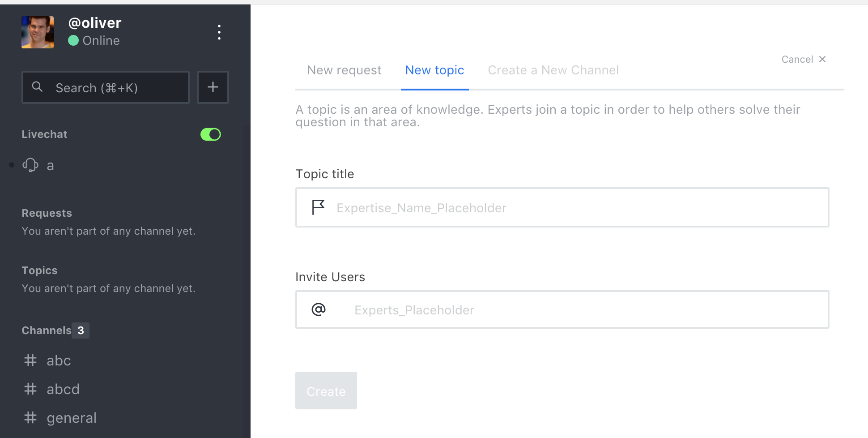Viewport: 868px width, 438px height.
Task: Click the hashtag icon next to abc channel
Action: click(x=30, y=360)
